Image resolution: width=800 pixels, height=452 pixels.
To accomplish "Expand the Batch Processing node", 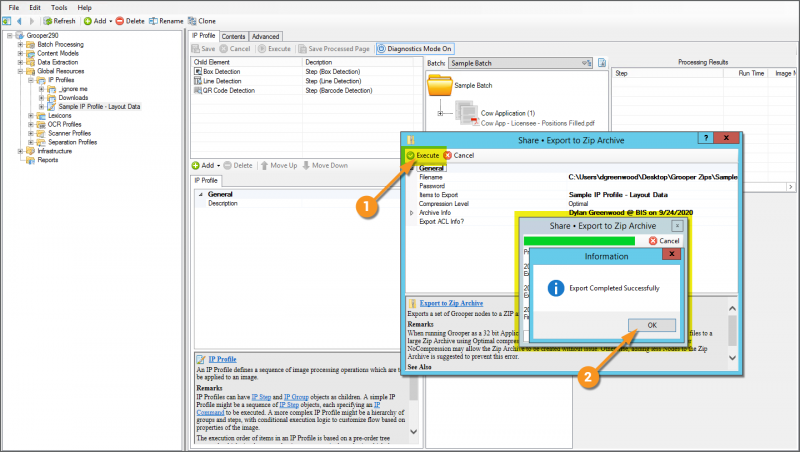I will click(20, 44).
